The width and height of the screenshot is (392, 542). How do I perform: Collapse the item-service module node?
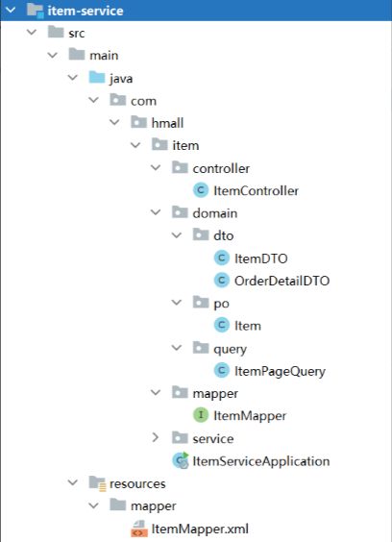click(11, 10)
